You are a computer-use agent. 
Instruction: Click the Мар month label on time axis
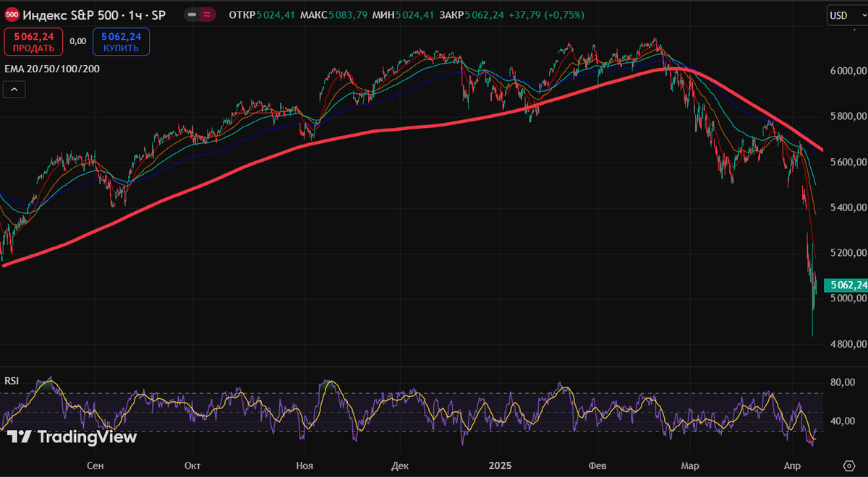[x=692, y=465]
